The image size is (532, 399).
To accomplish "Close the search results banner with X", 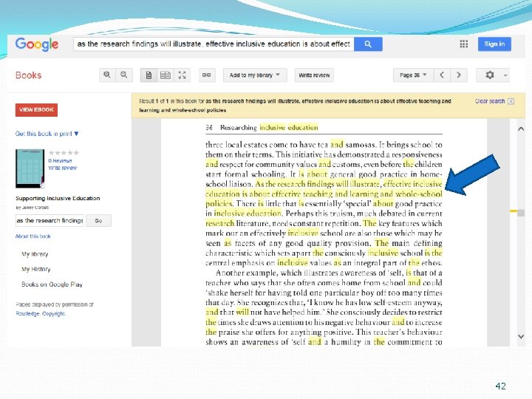I will [x=511, y=101].
